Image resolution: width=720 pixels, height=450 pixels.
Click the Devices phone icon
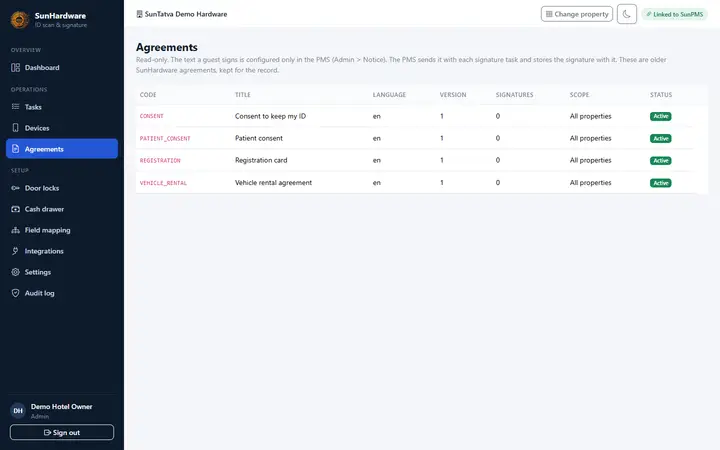tap(16, 128)
